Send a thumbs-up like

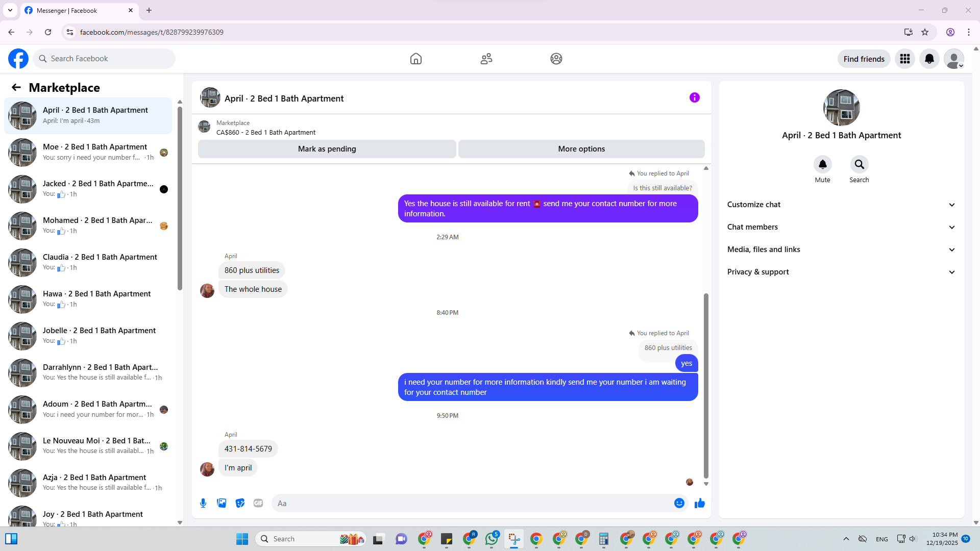[699, 503]
